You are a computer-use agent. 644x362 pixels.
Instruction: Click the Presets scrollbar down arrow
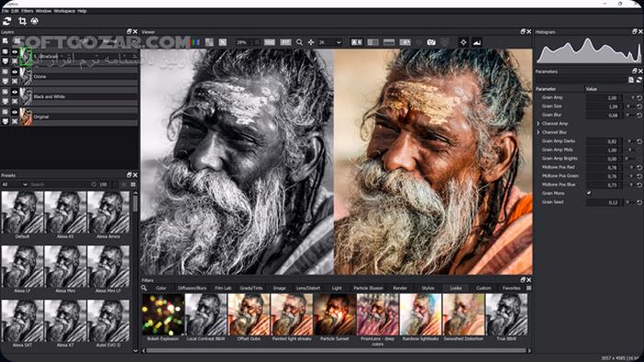point(135,351)
